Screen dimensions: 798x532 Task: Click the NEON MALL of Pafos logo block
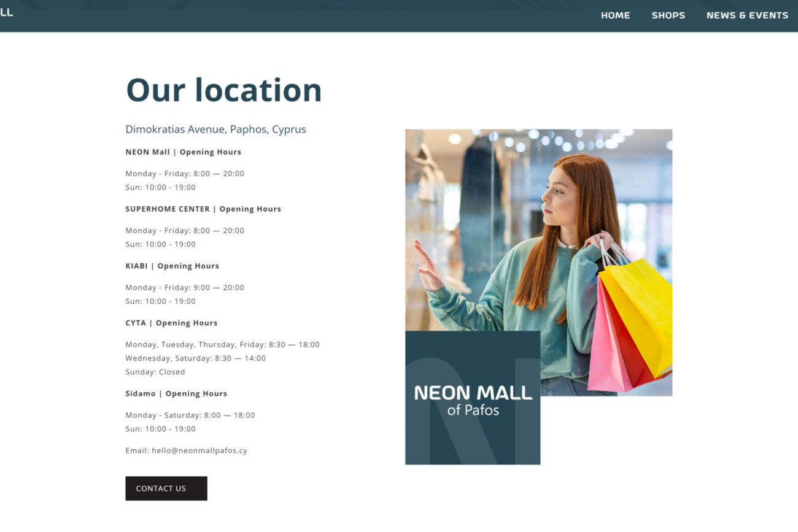473,399
